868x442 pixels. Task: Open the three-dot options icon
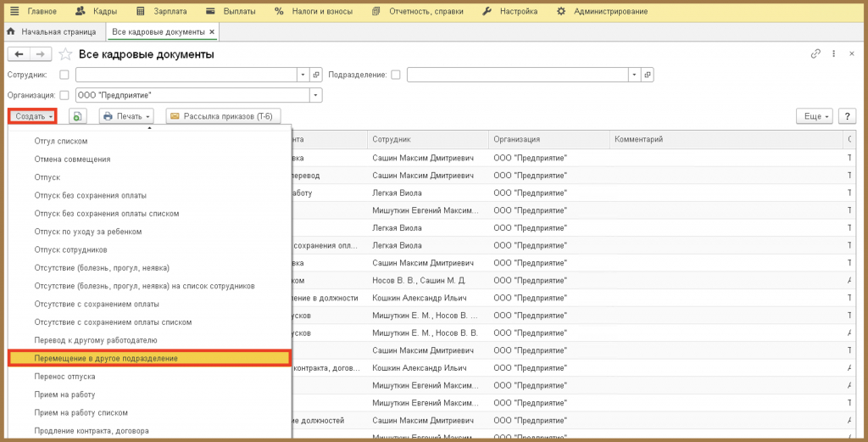834,53
